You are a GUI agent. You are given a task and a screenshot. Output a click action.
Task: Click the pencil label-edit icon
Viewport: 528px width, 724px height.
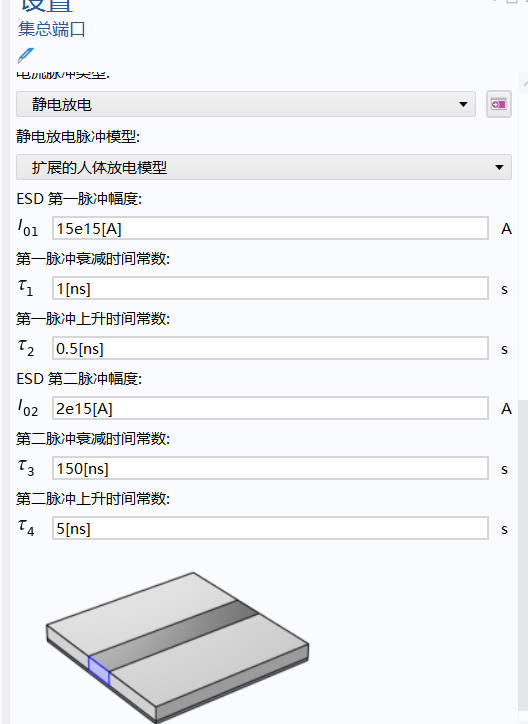click(26, 55)
